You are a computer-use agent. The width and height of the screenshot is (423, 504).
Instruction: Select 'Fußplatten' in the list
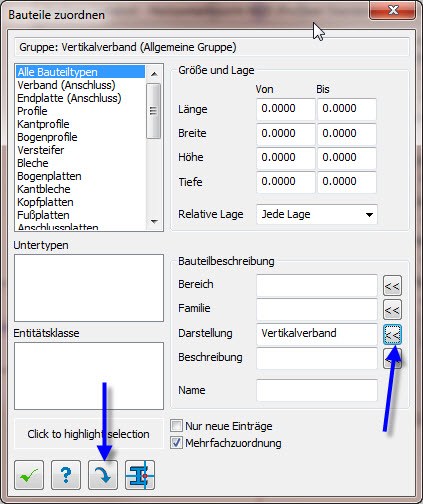coord(80,215)
